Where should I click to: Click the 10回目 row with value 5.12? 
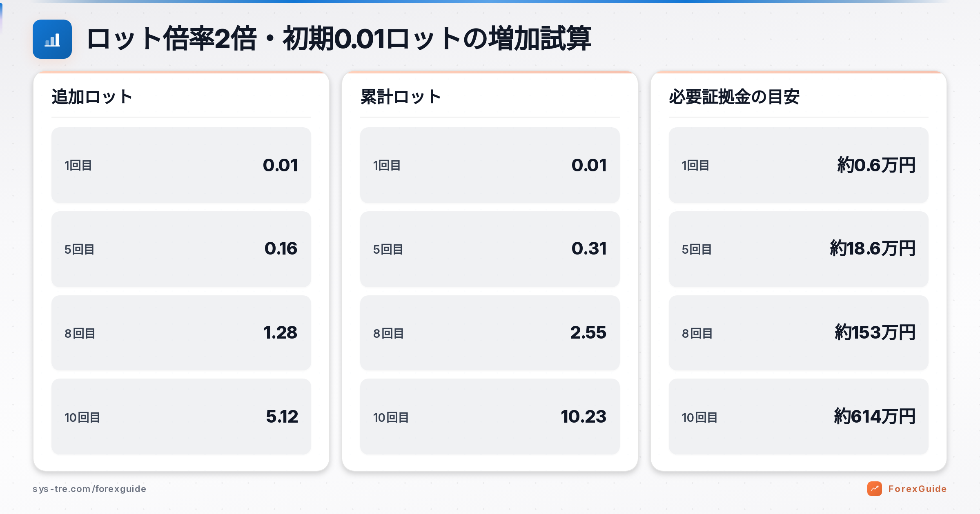tap(181, 417)
